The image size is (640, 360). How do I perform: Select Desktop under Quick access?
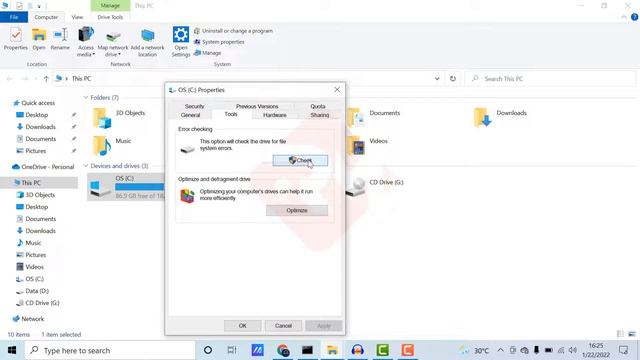point(37,115)
